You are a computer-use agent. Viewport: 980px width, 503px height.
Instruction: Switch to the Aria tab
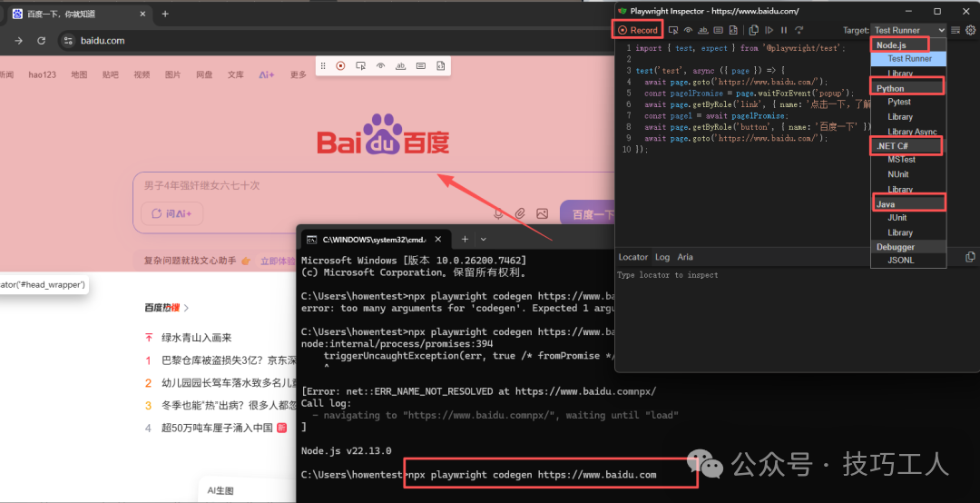point(685,257)
